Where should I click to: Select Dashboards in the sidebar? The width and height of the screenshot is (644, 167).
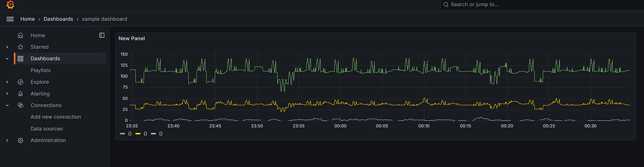(45, 58)
